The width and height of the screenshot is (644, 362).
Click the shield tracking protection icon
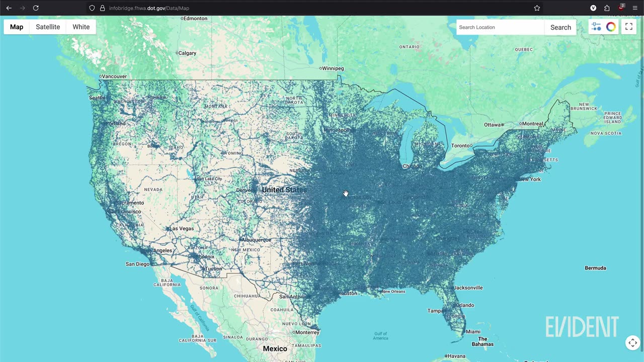pyautogui.click(x=92, y=8)
